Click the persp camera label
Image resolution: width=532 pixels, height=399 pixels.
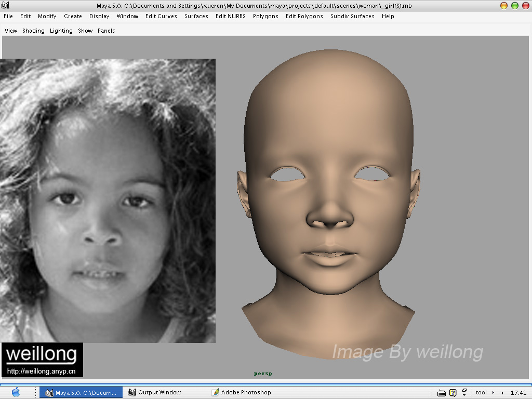263,374
